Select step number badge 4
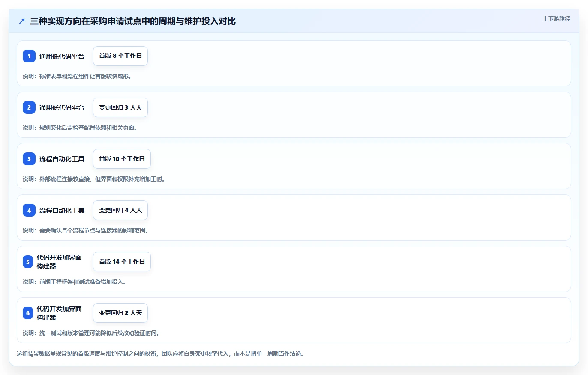Viewport: 588px width, 375px height. [x=29, y=210]
